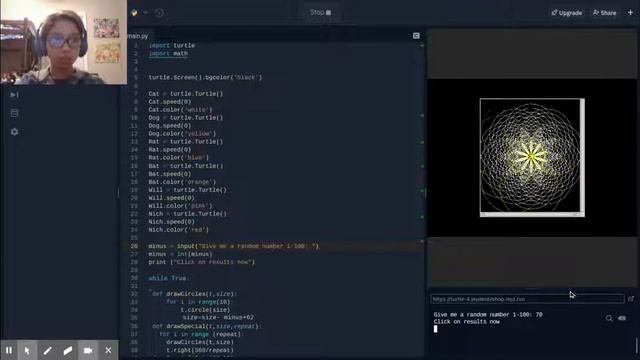640x360 pixels.
Task: Click the 'Dog.color('yellow')' line
Action: click(182, 133)
